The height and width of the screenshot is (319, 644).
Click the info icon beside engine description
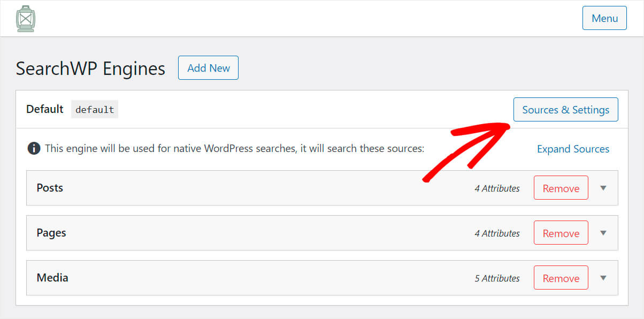34,148
